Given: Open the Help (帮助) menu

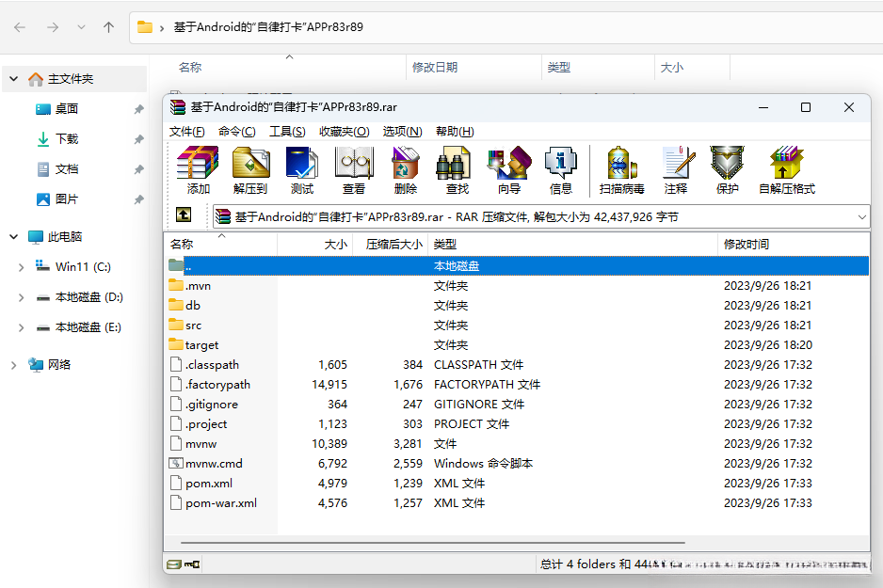Looking at the screenshot, I should [x=455, y=132].
